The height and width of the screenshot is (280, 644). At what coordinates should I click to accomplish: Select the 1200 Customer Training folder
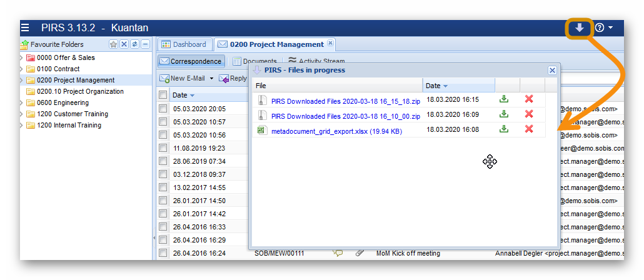[x=73, y=114]
